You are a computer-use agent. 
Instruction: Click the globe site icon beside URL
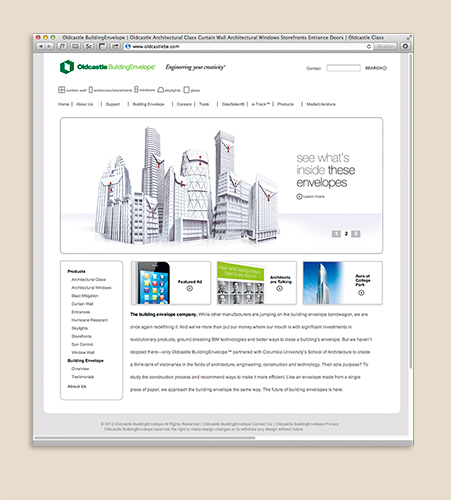pos(127,46)
